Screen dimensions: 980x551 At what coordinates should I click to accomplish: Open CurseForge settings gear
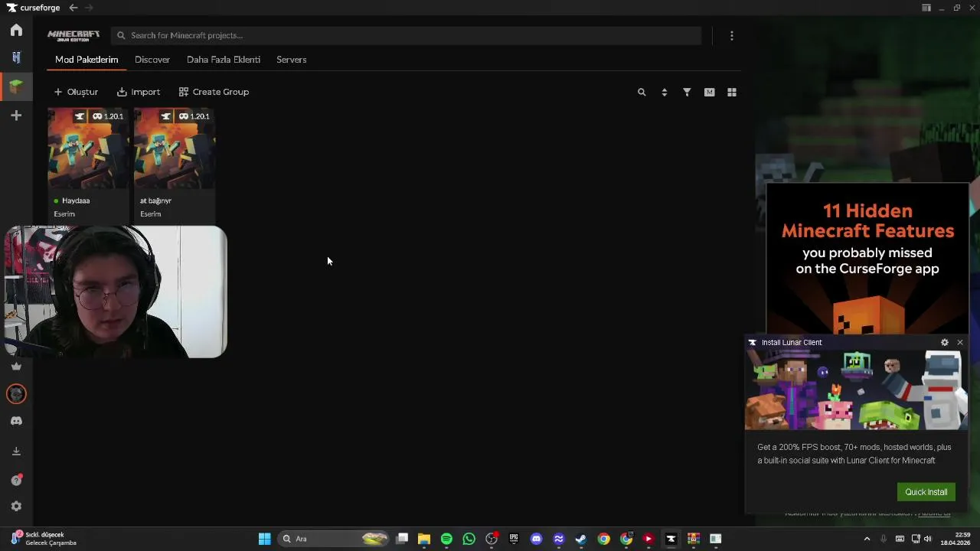(16, 506)
